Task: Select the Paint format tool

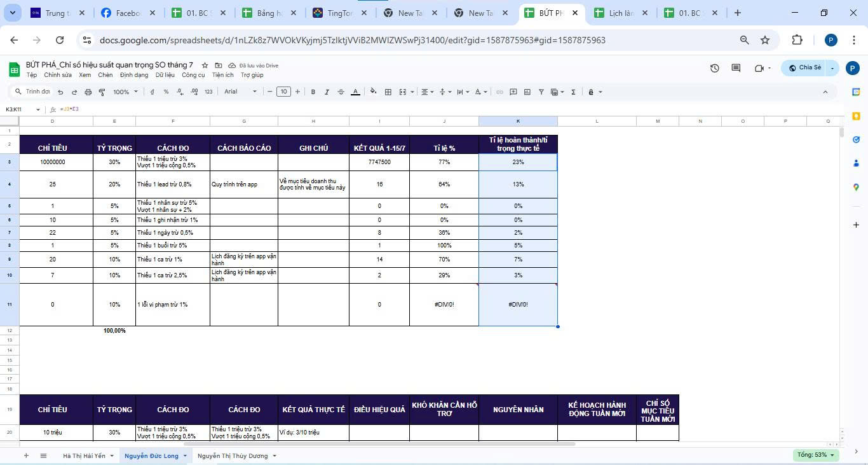Action: click(x=102, y=92)
